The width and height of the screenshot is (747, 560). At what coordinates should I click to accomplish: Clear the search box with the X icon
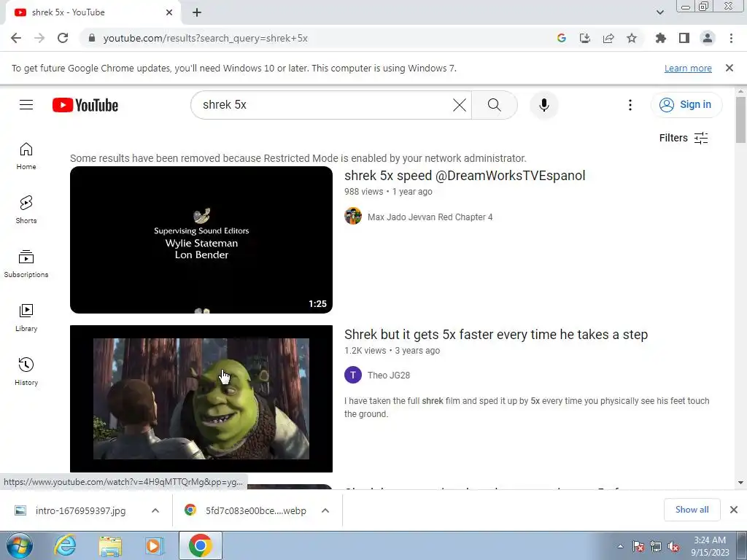click(x=460, y=105)
